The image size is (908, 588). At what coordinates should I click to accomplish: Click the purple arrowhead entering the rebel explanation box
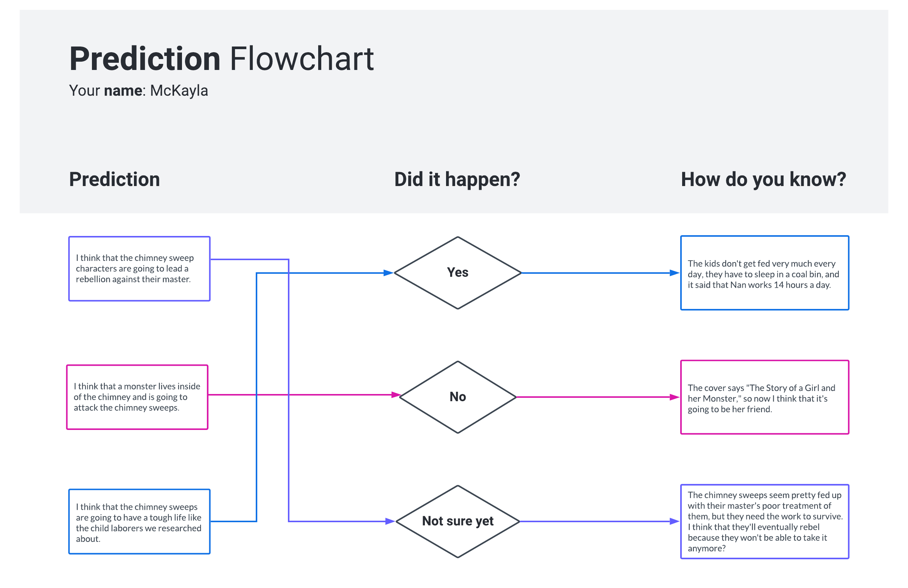click(x=675, y=521)
